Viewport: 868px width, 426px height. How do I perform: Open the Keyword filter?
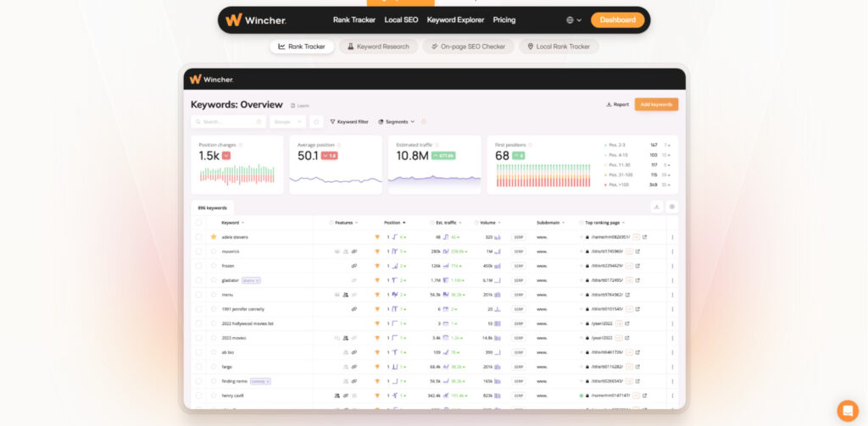(348, 122)
